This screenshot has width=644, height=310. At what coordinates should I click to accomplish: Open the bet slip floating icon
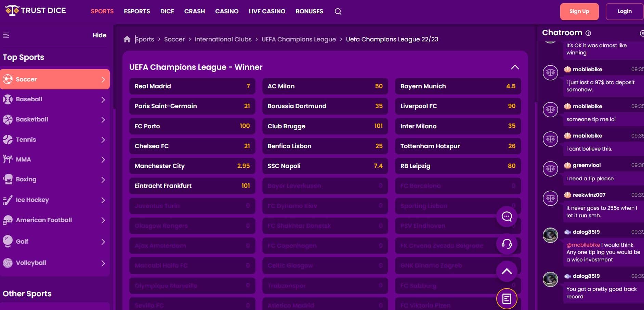pyautogui.click(x=507, y=299)
